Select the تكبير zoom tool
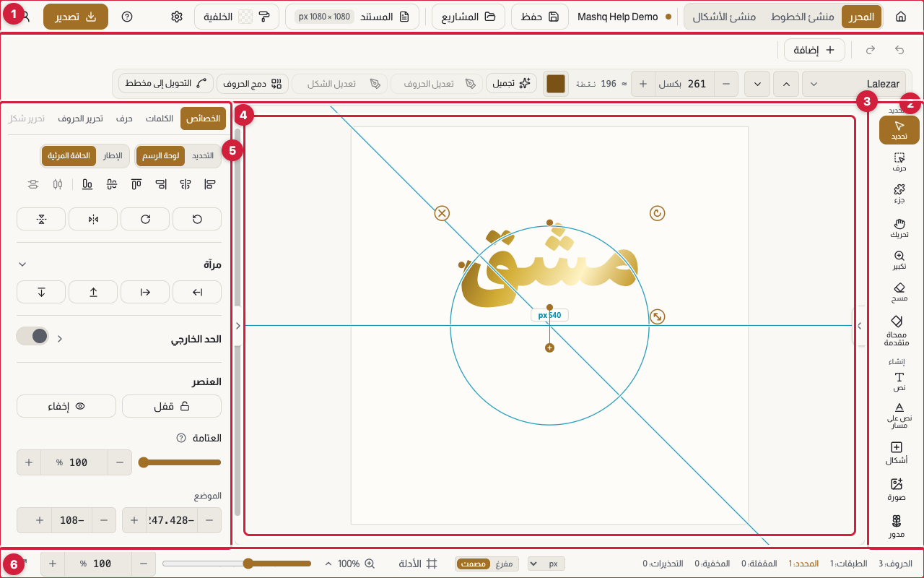The width and height of the screenshot is (924, 578). click(x=899, y=261)
